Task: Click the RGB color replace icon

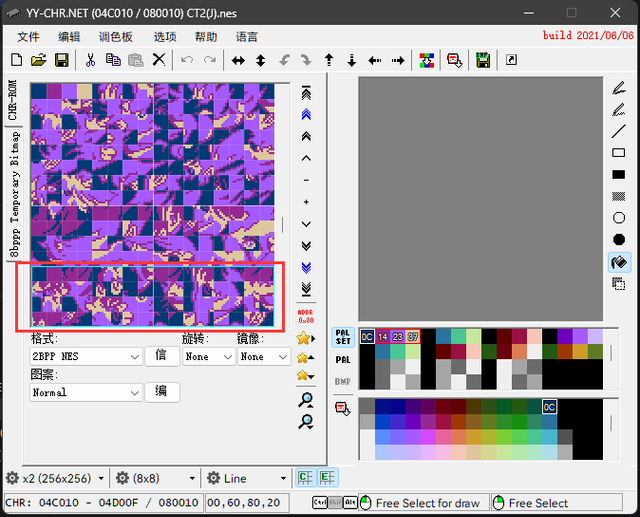Action: 427,60
